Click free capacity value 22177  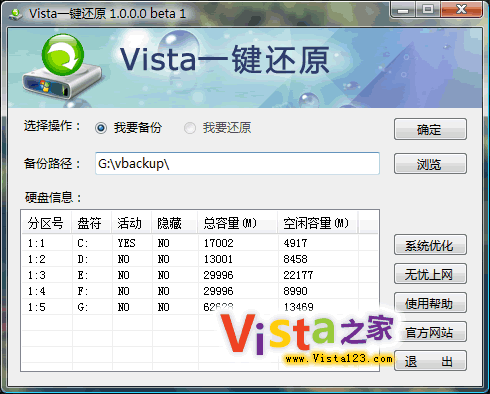[298, 275]
